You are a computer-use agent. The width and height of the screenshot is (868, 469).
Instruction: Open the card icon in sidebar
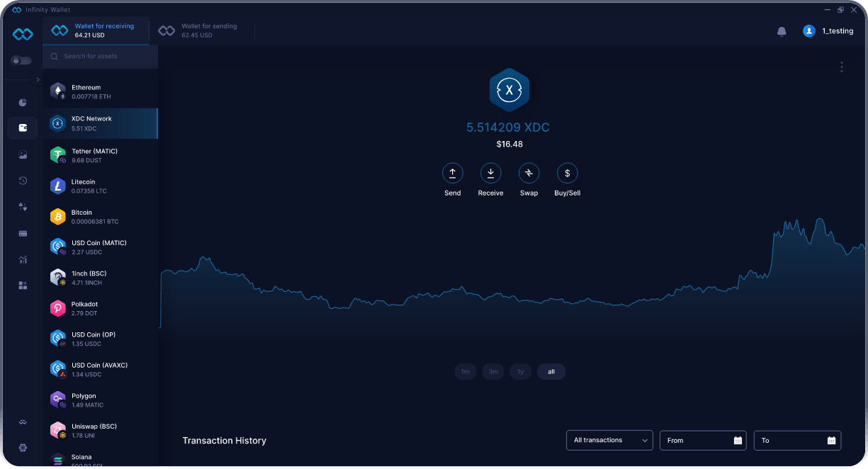pos(23,233)
